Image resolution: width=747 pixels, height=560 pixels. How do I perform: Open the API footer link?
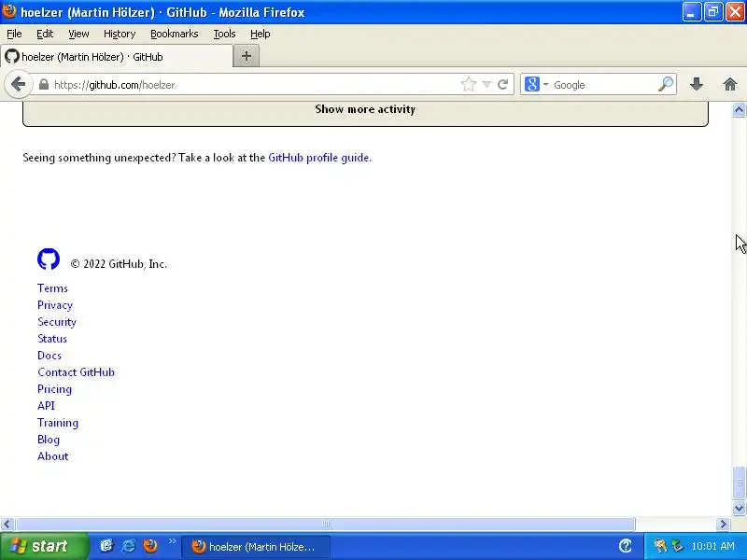(x=46, y=406)
